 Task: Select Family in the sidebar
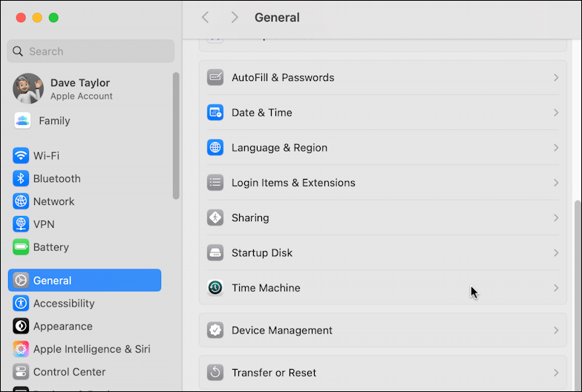point(85,120)
